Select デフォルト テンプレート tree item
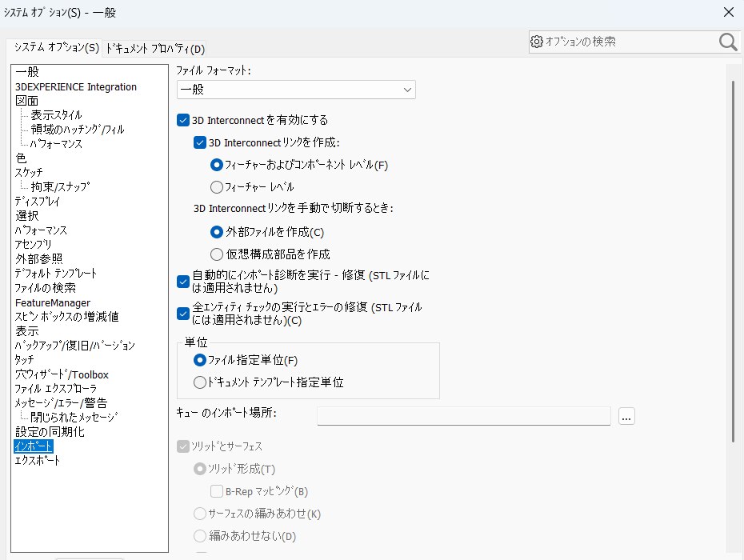This screenshot has width=744, height=560. point(56,274)
